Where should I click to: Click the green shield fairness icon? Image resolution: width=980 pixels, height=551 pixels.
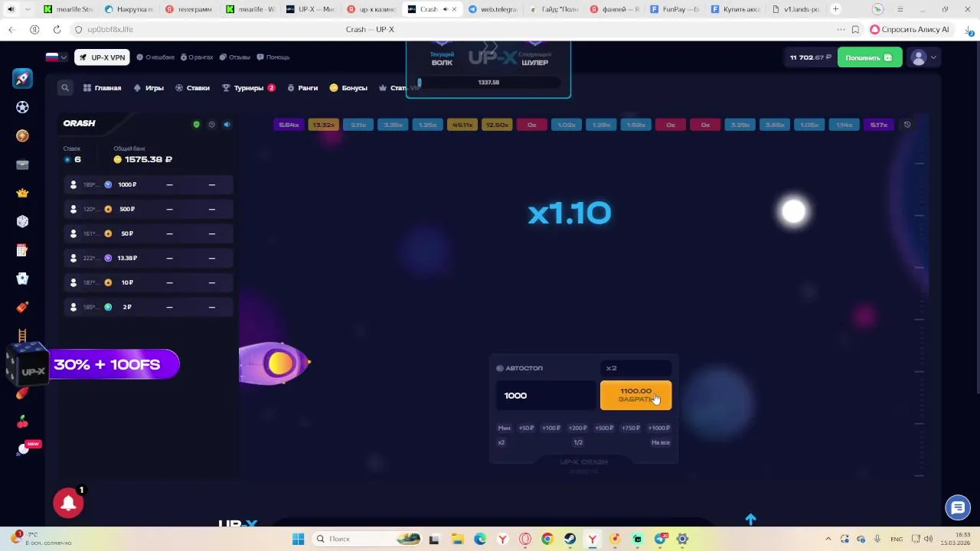pyautogui.click(x=196, y=124)
